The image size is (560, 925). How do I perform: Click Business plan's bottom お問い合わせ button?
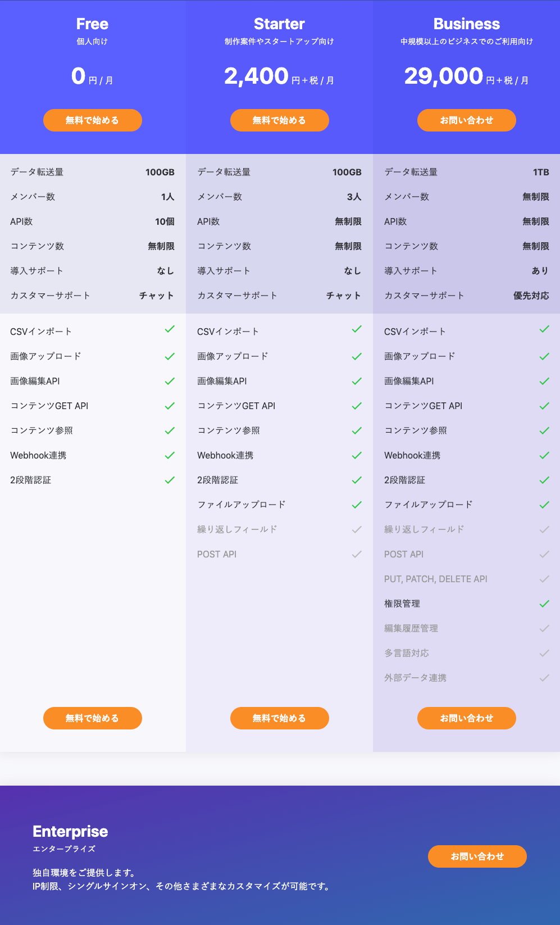click(x=467, y=718)
